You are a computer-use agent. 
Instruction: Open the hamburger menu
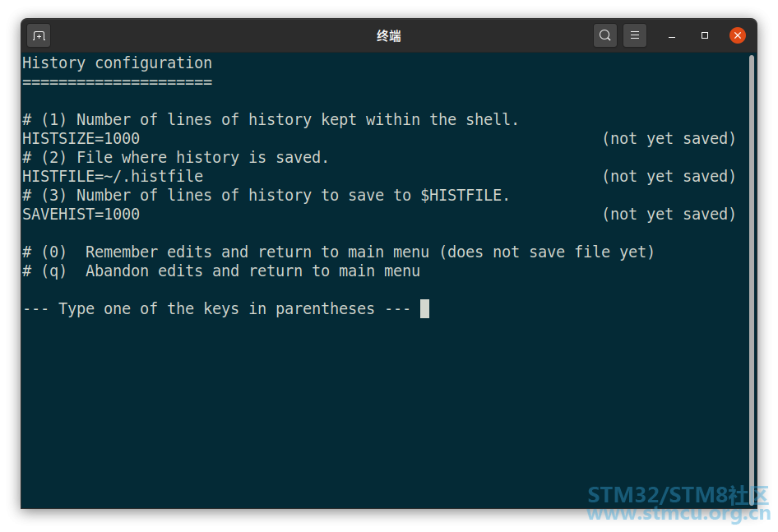pos(635,35)
